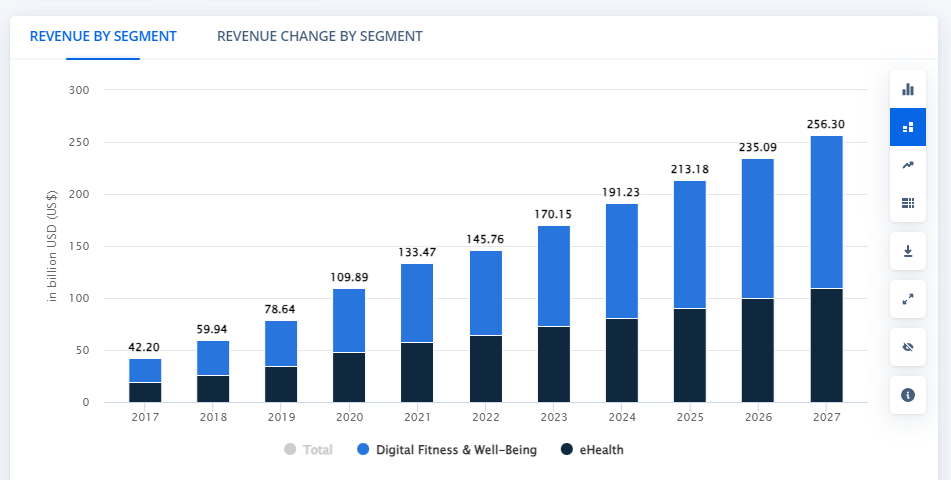Toggle the eHealth legend item

tap(592, 450)
